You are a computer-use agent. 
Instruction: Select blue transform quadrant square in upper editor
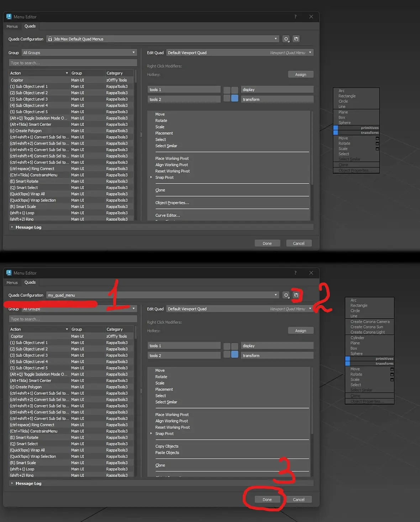[x=235, y=98]
